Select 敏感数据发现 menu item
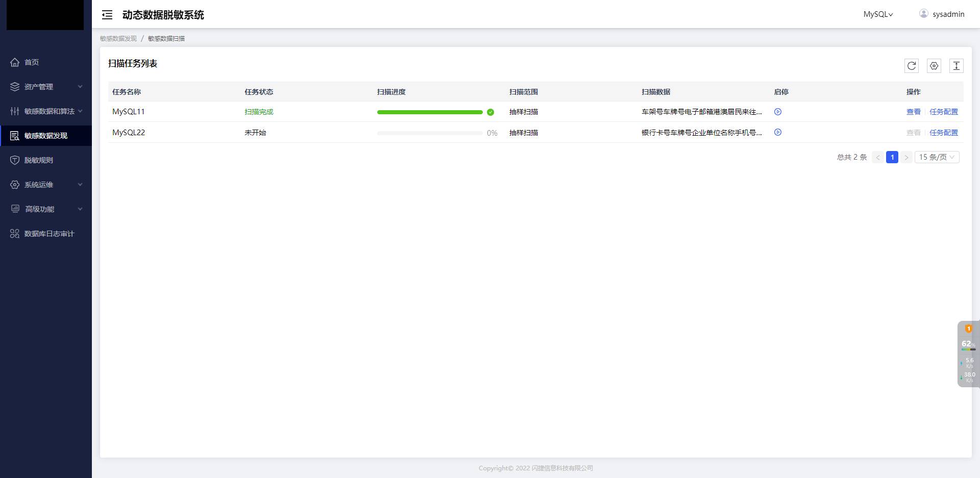Image resolution: width=980 pixels, height=478 pixels. [x=46, y=136]
